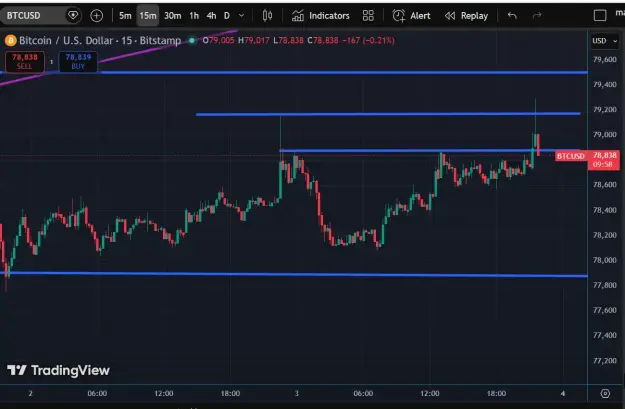Undo the last chart action
625x409 pixels.
point(512,16)
